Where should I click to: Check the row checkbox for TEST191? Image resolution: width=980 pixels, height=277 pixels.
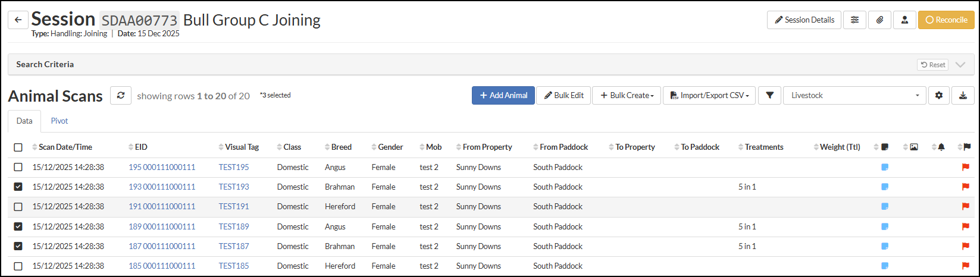click(x=18, y=207)
